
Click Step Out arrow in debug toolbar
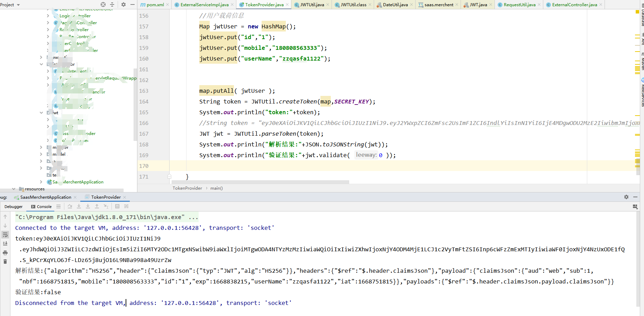tap(97, 206)
